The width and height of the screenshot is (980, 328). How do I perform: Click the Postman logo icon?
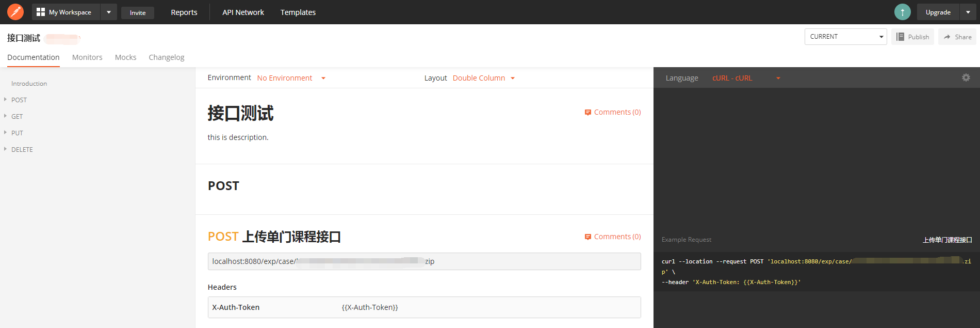coord(15,11)
